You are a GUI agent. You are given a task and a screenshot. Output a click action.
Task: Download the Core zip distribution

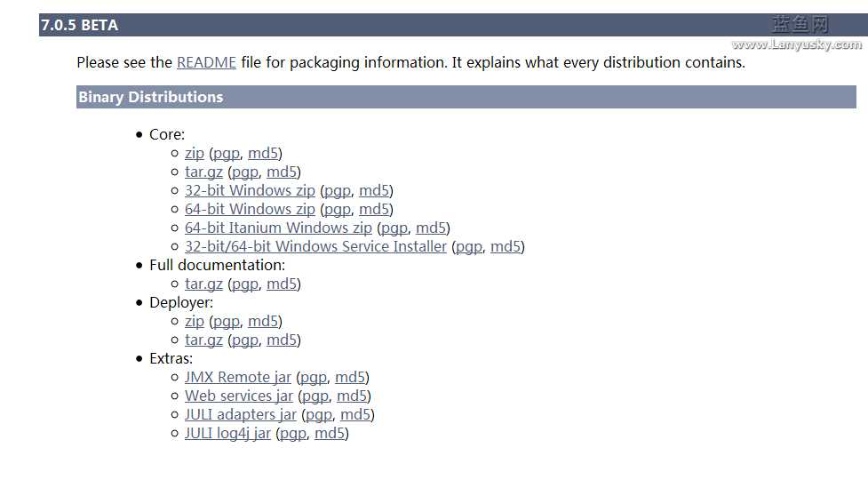pos(195,154)
